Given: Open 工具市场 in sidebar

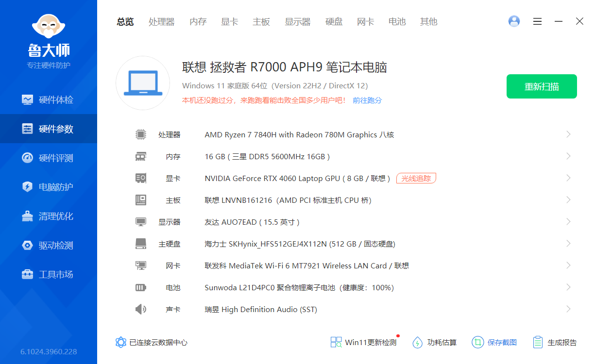Looking at the screenshot, I should pos(49,274).
